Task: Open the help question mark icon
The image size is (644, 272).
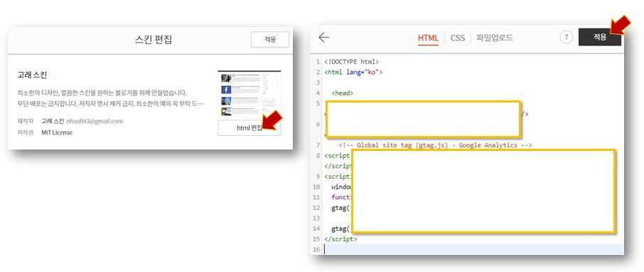Action: (x=566, y=38)
